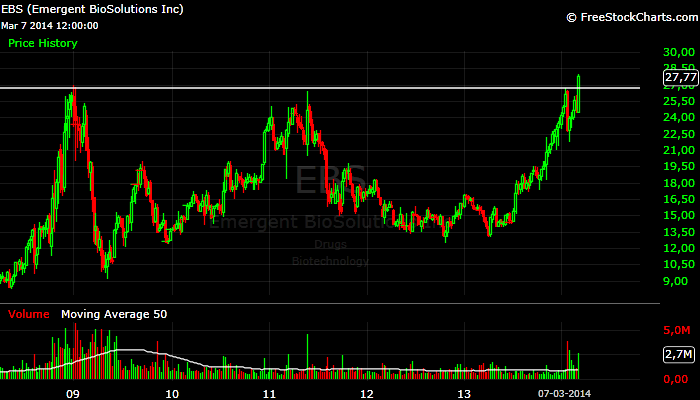Click the 12 year label on time axis
700x400 pixels.
pos(367,393)
